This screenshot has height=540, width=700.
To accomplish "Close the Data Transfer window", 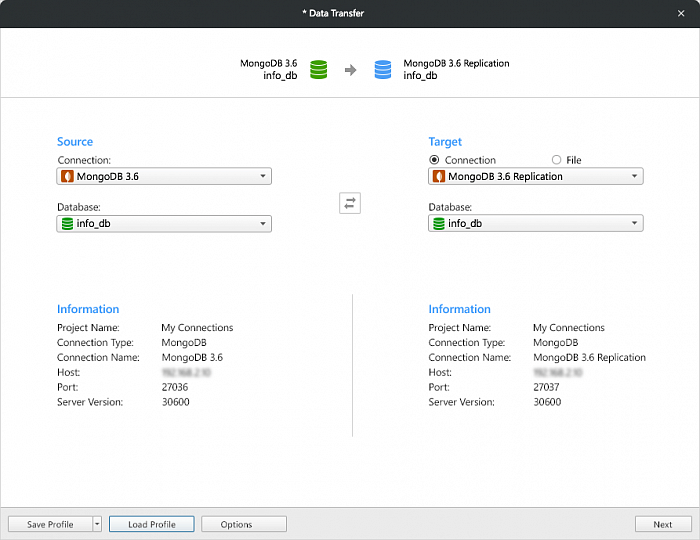I will (x=681, y=13).
